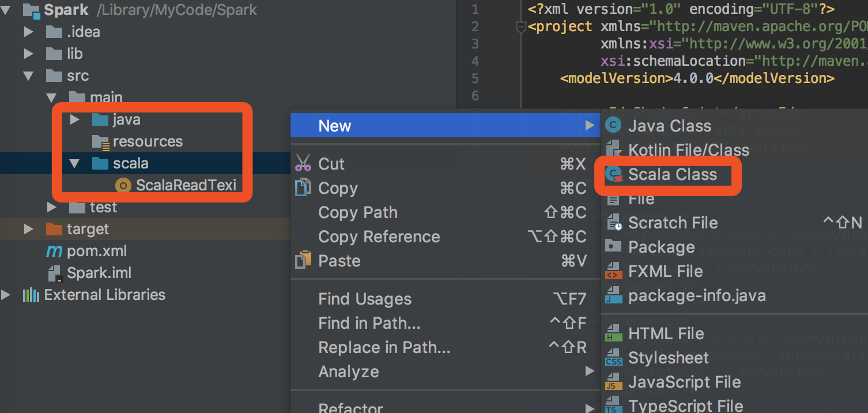Click the java source folder icon
The width and height of the screenshot is (868, 413).
click(100, 119)
